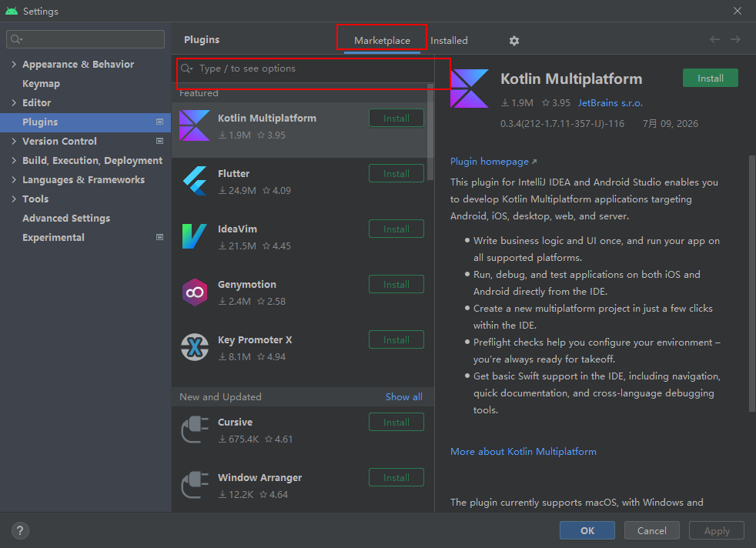Click the Apply button
Image resolution: width=756 pixels, height=548 pixels.
click(717, 530)
